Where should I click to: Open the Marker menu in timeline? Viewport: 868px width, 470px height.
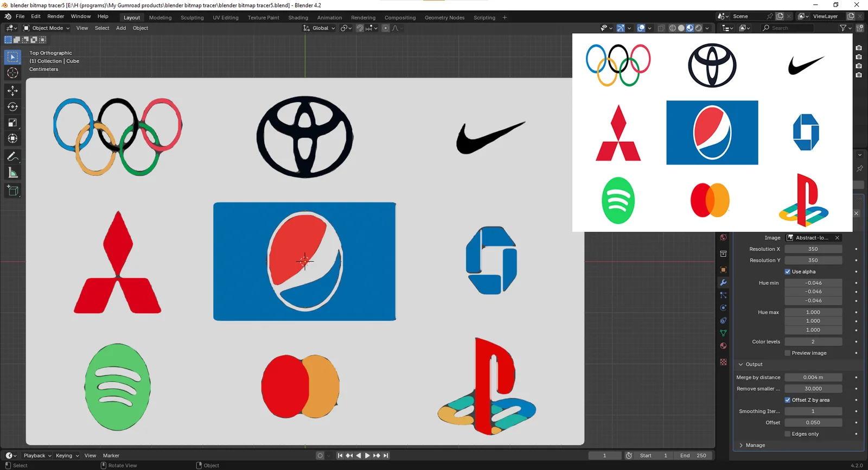click(111, 455)
